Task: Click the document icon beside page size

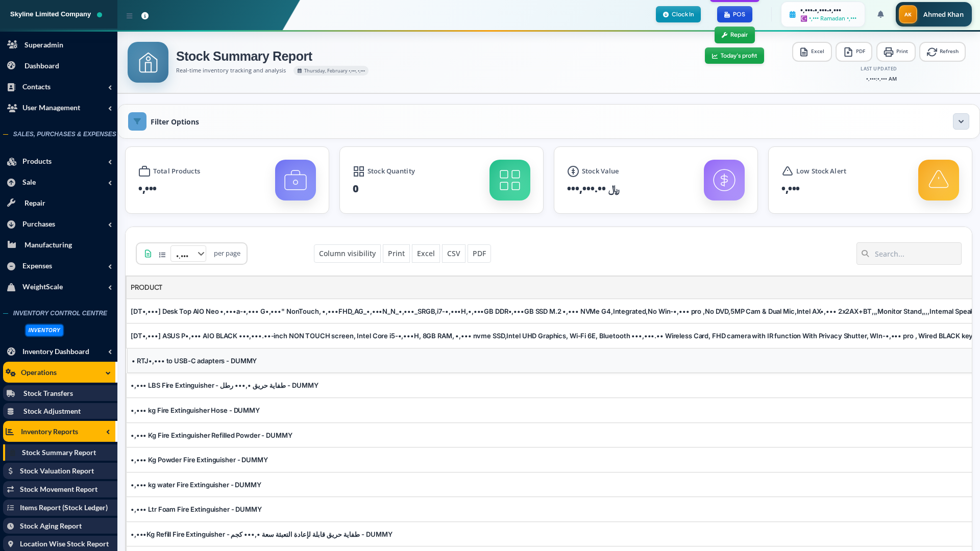Action: click(148, 254)
